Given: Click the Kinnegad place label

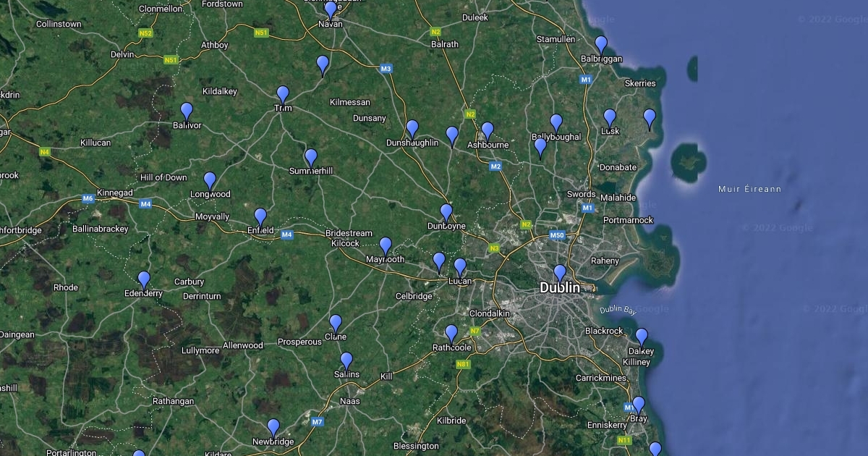Looking at the screenshot, I should pyautogui.click(x=114, y=193).
